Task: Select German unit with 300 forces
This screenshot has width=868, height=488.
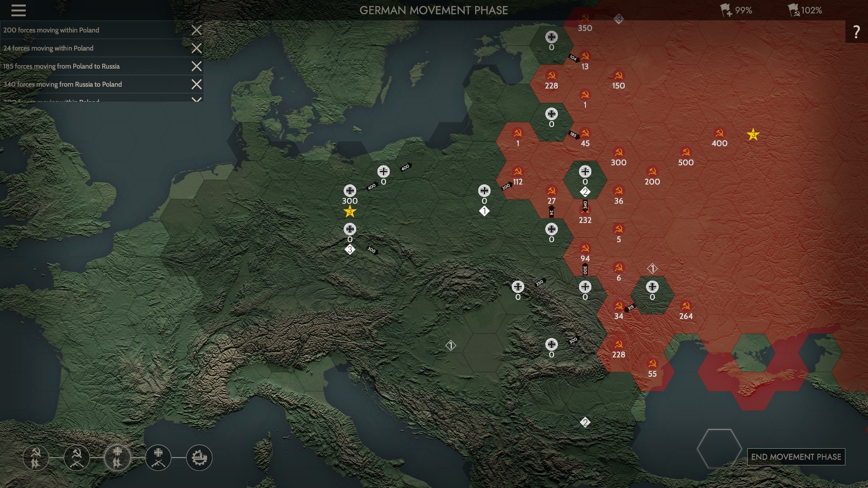Action: 349,192
